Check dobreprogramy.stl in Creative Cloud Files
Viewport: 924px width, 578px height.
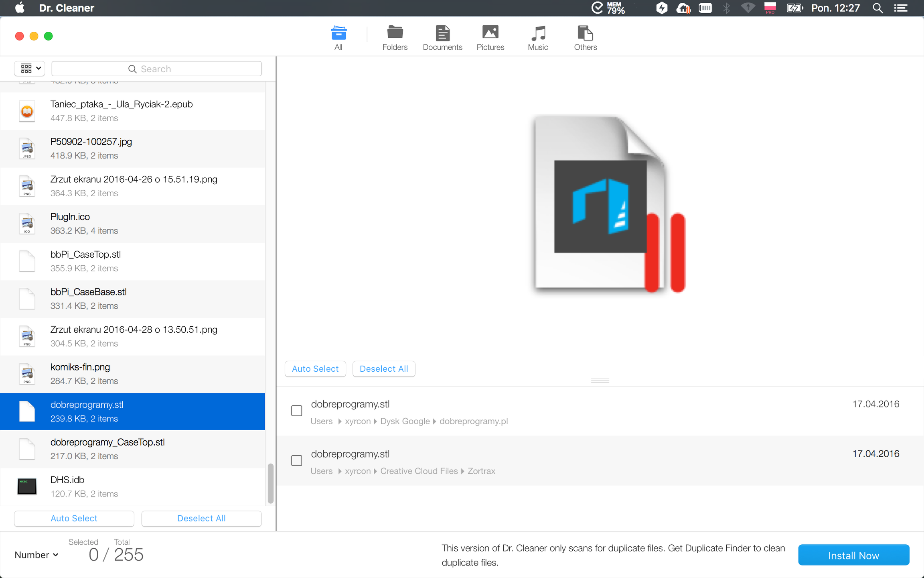[x=297, y=460]
